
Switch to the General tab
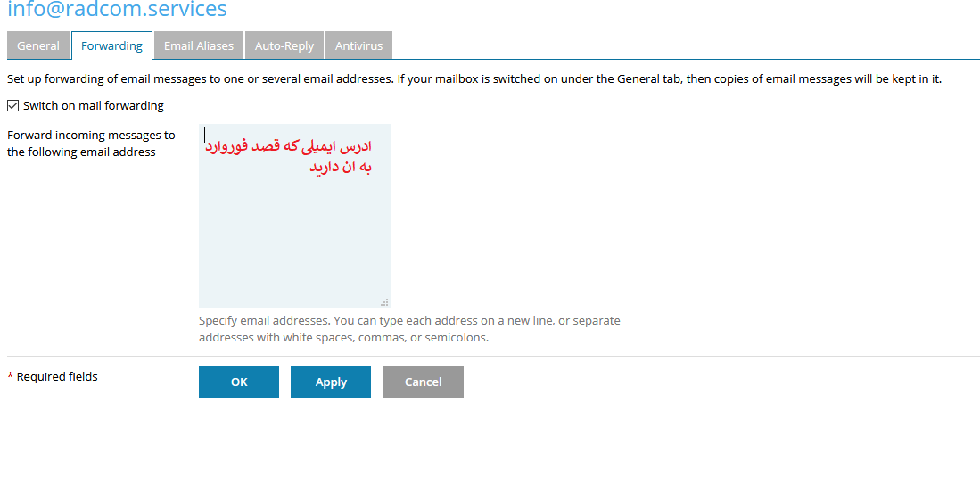[38, 45]
